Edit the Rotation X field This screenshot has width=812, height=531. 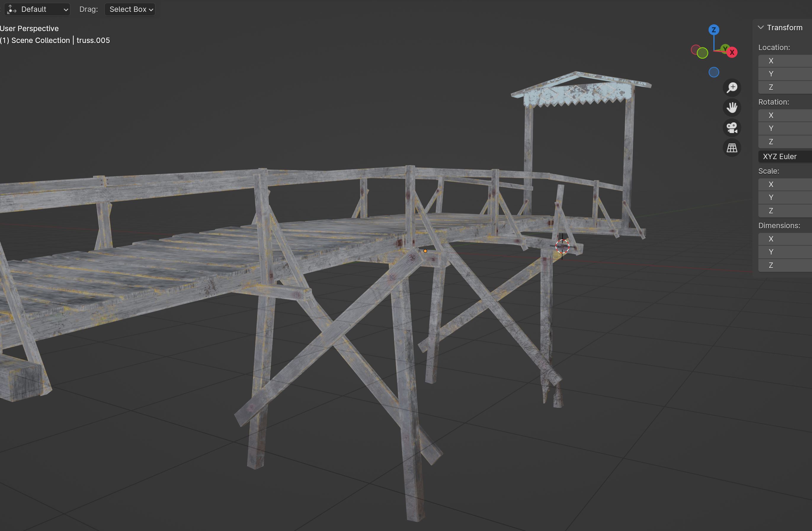pyautogui.click(x=785, y=115)
